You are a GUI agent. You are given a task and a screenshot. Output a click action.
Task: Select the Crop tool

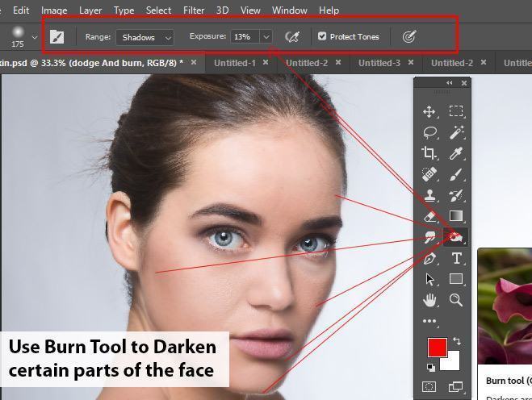click(429, 153)
